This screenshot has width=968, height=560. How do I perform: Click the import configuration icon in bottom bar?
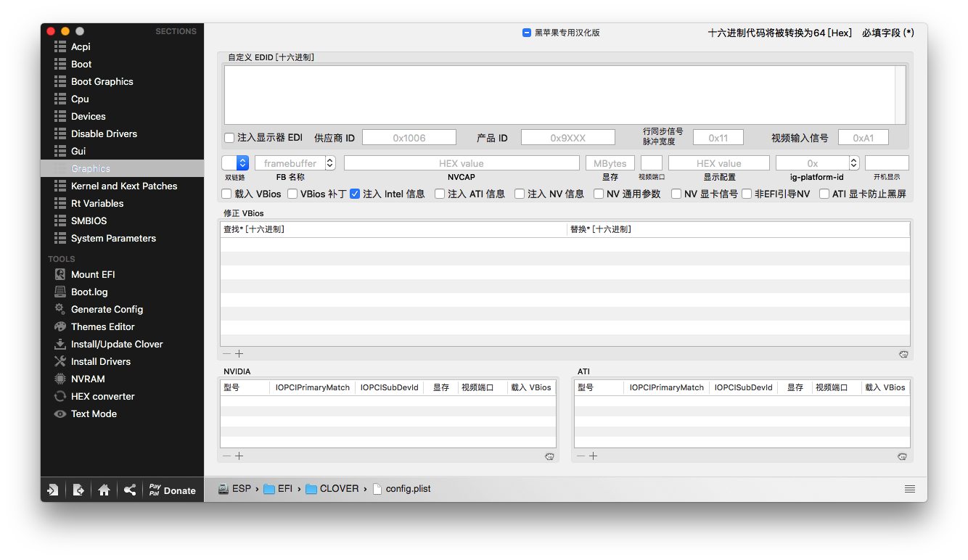pos(53,490)
